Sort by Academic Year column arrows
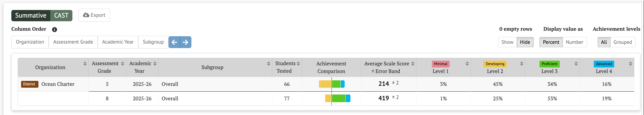Viewport: 644px width, 115px height. coord(155,64)
